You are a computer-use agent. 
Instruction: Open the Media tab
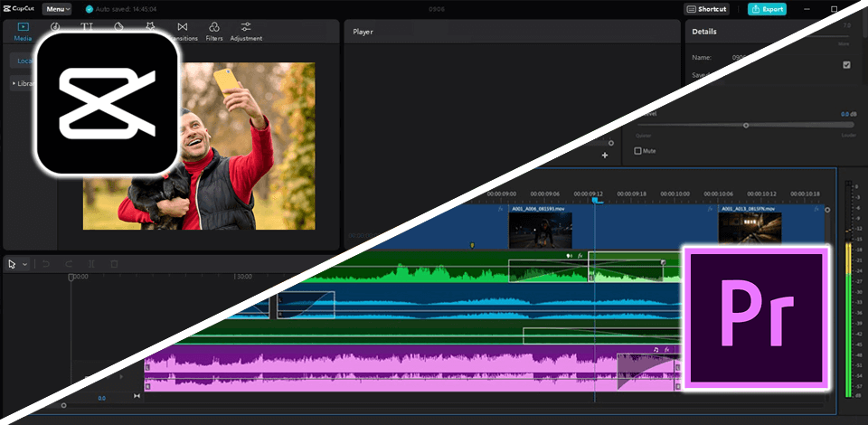[23, 31]
